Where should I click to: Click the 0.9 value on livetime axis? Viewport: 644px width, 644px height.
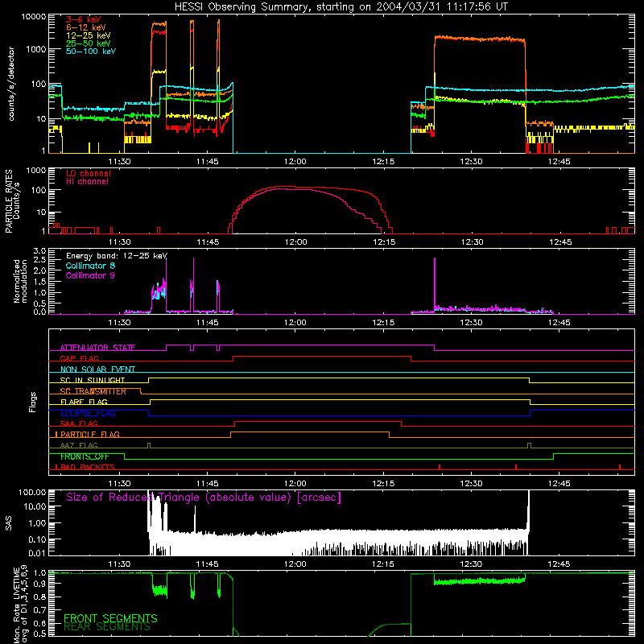click(x=39, y=584)
